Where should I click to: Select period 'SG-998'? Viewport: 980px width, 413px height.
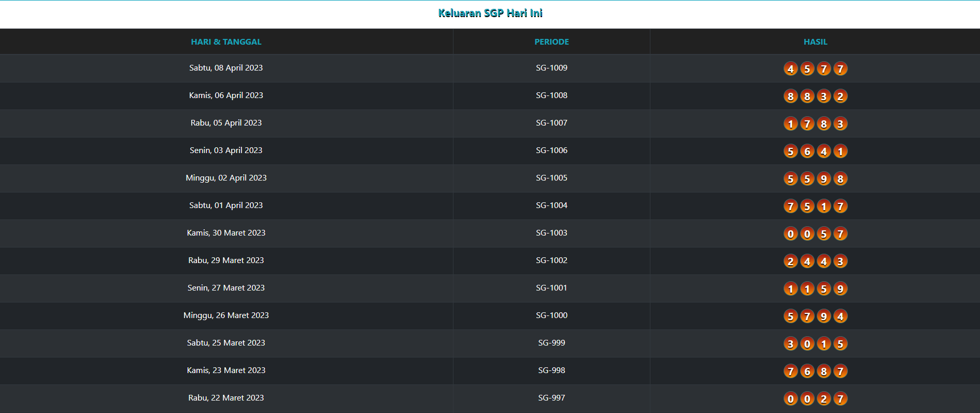click(x=551, y=370)
